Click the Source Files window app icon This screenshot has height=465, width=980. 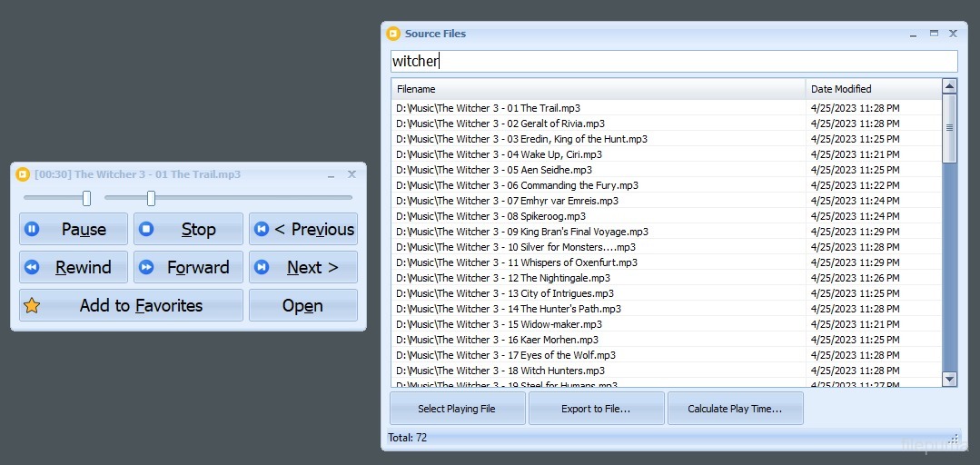click(x=393, y=34)
